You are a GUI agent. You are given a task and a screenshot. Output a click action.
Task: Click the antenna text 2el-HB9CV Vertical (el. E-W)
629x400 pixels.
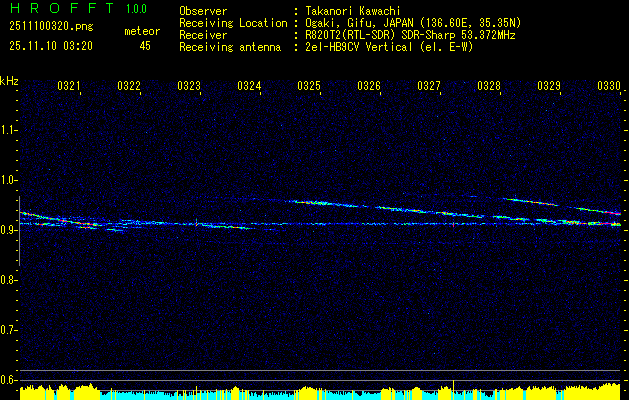(390, 47)
